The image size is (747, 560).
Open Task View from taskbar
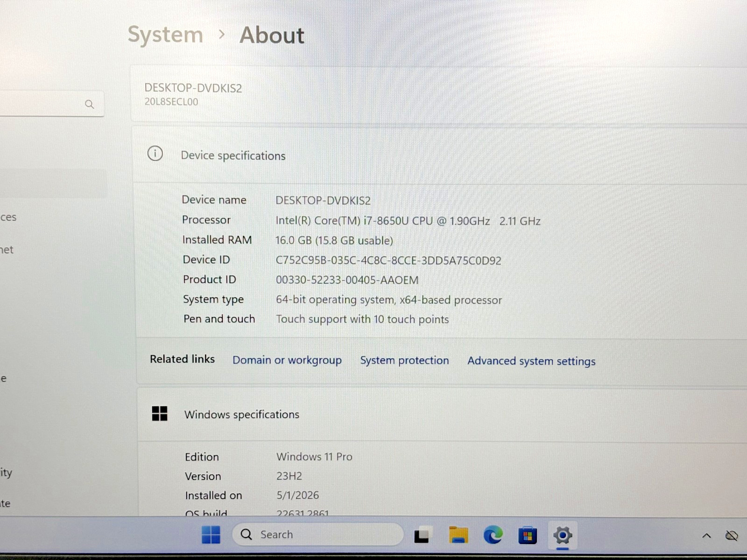[x=422, y=535]
